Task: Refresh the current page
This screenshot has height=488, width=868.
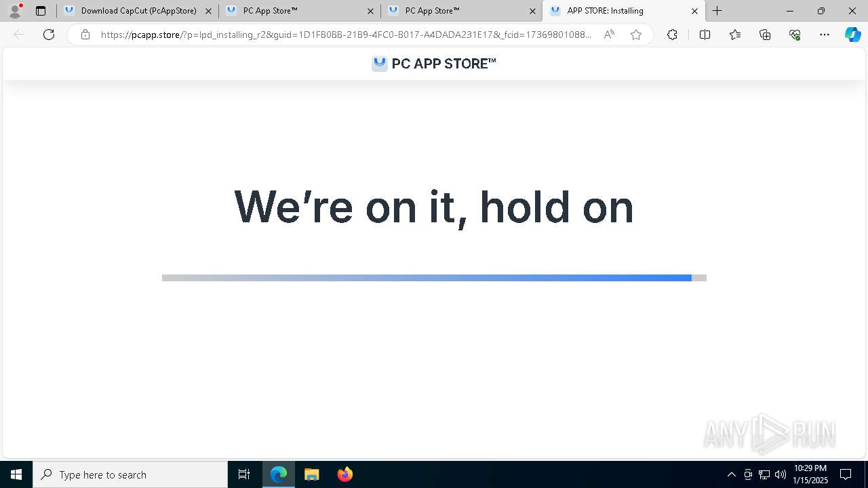Action: (x=49, y=35)
